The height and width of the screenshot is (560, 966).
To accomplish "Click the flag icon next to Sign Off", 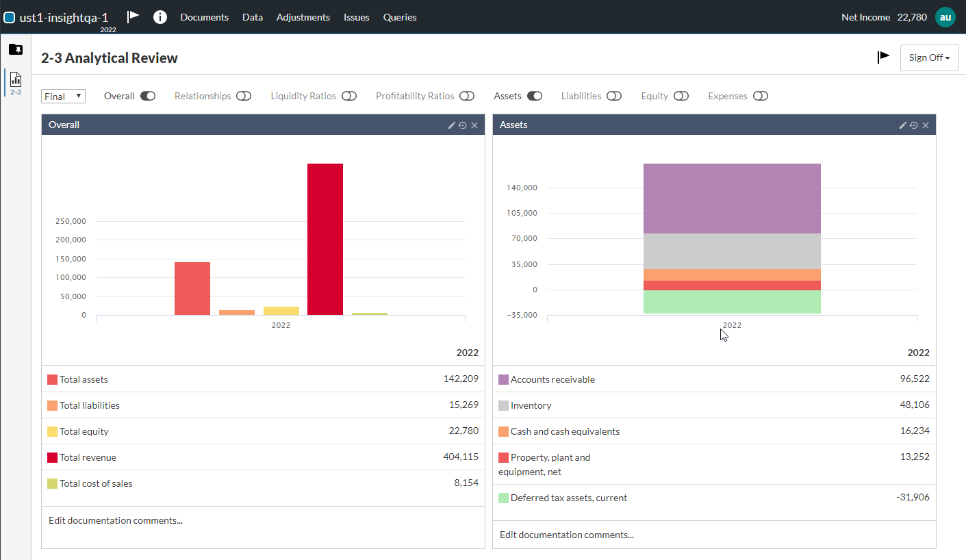I will [x=884, y=58].
